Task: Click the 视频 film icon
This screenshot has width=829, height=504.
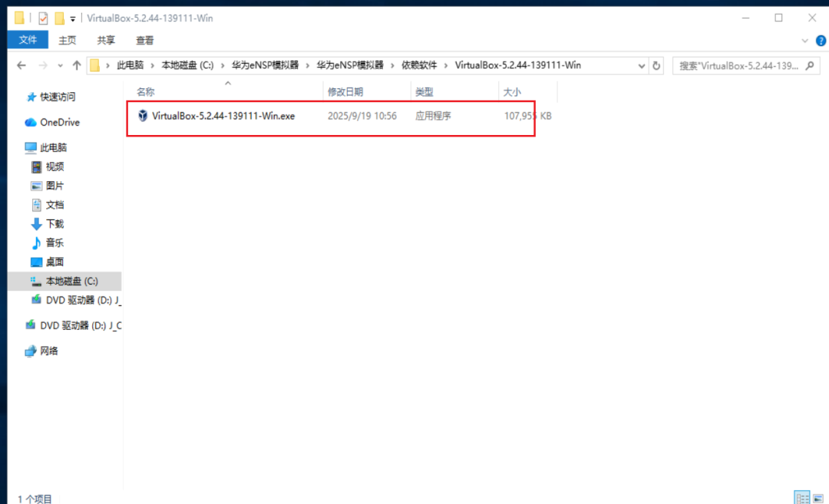Action: point(37,167)
